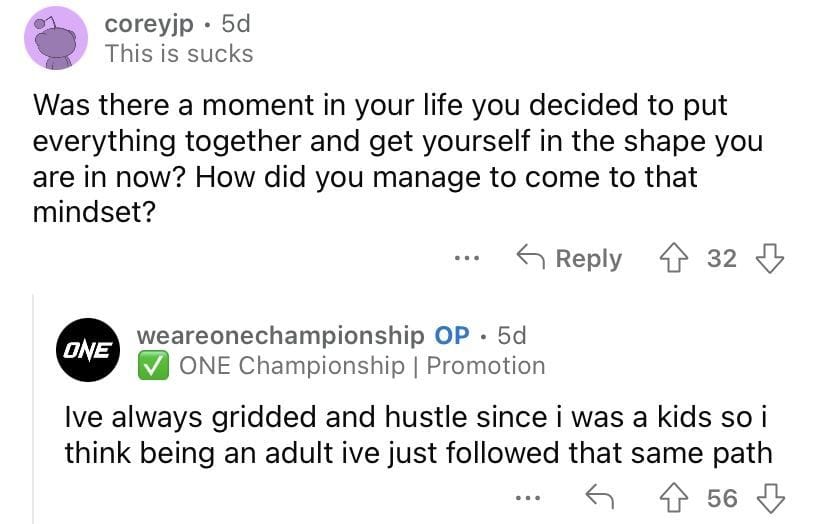Click the "ONE Championship | Promotion" flair

pyautogui.click(x=362, y=366)
